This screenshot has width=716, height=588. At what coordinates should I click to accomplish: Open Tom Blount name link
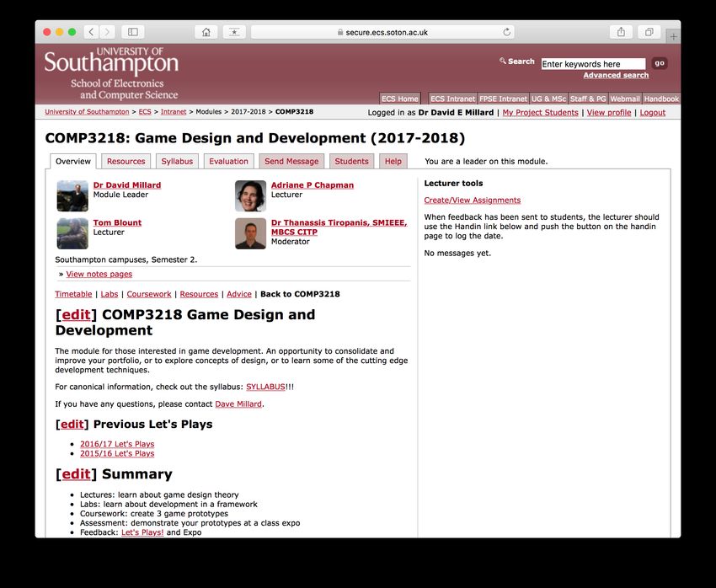[x=117, y=222]
